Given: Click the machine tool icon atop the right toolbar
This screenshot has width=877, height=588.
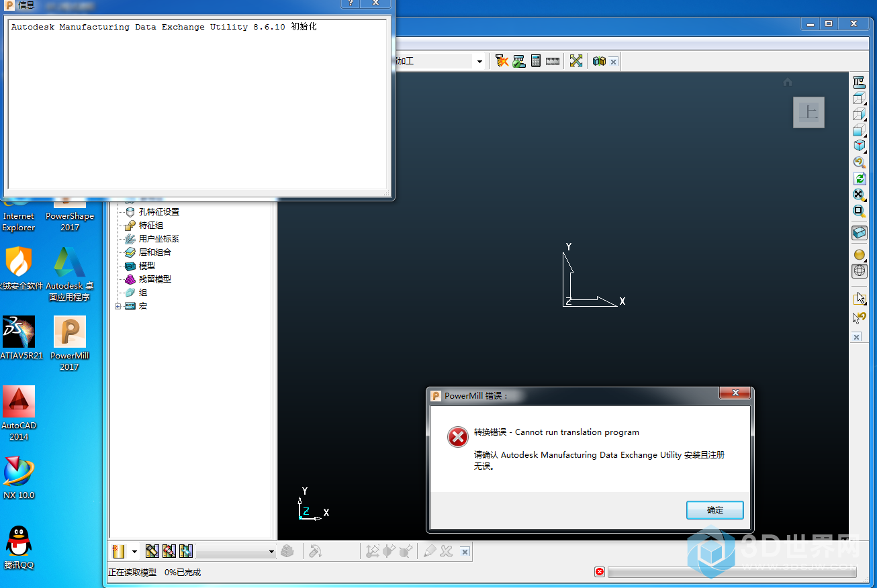Looking at the screenshot, I should click(x=860, y=82).
